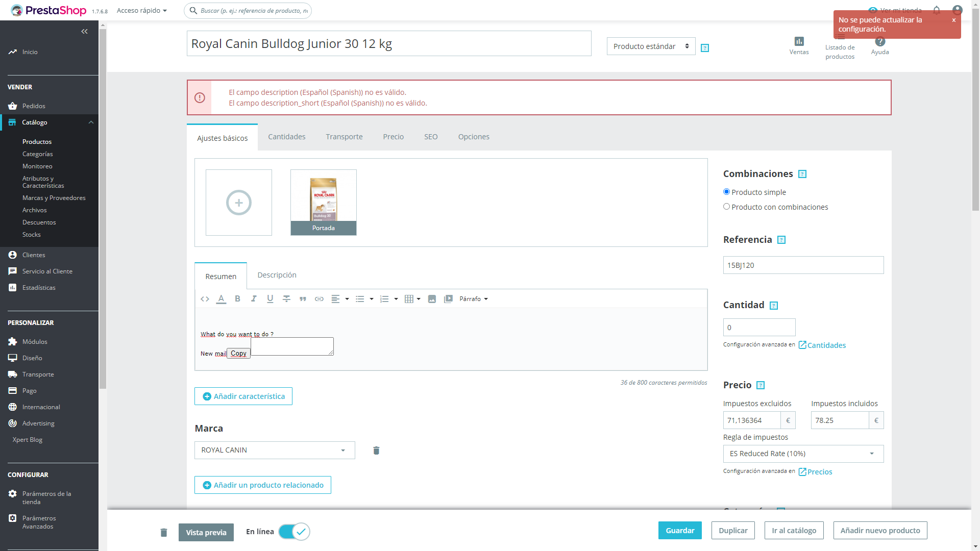
Task: Open the Ventas statistics icon
Action: [799, 42]
